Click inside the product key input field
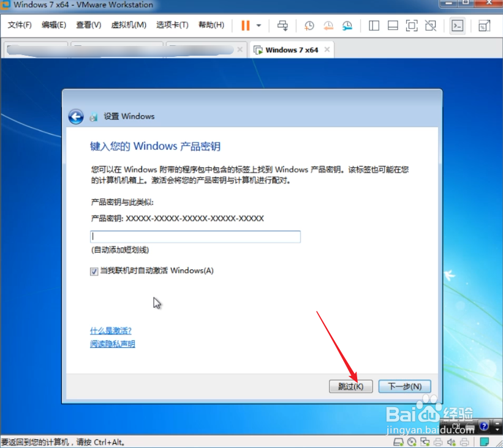 [195, 236]
